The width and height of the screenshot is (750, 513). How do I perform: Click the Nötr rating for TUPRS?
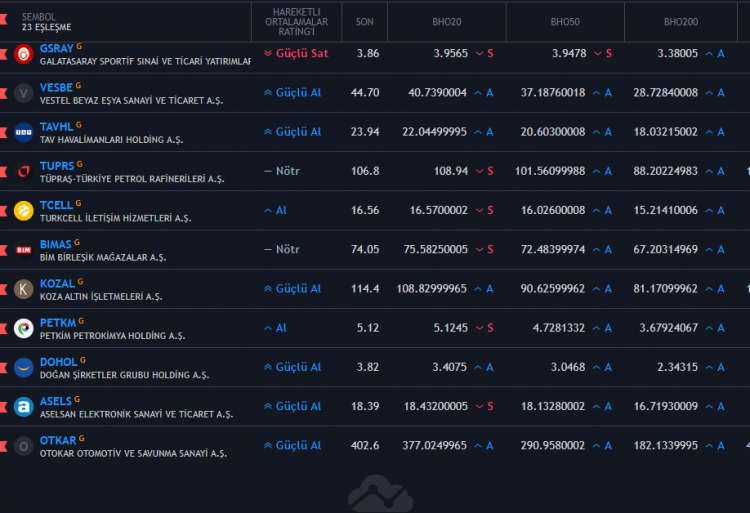282,171
